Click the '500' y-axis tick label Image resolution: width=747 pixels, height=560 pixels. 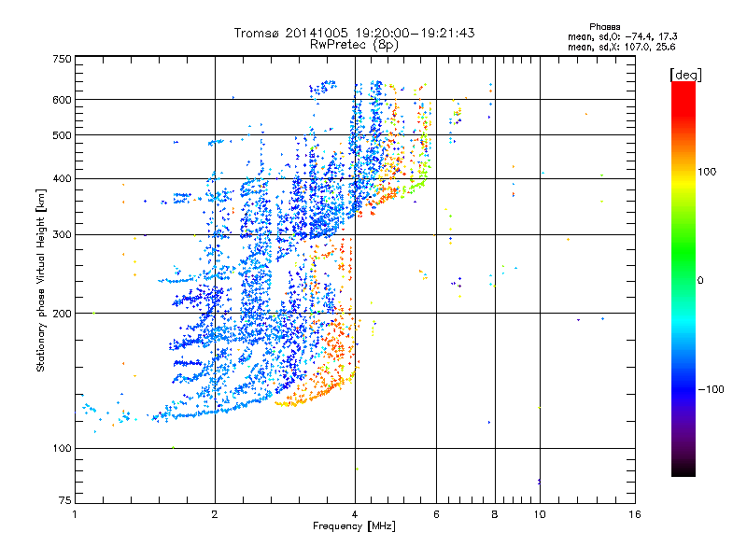pos(62,135)
